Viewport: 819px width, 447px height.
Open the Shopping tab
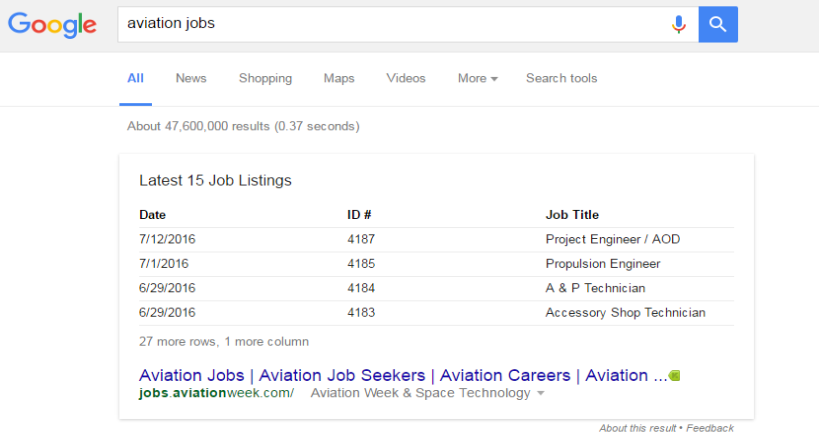tap(265, 78)
